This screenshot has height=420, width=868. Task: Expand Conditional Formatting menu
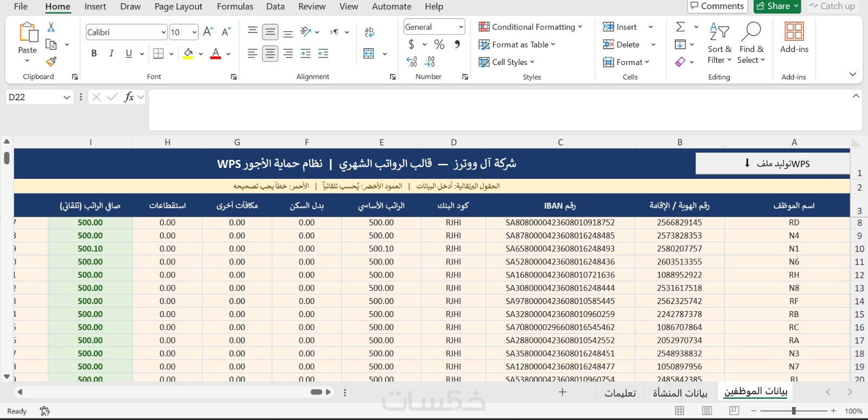530,27
